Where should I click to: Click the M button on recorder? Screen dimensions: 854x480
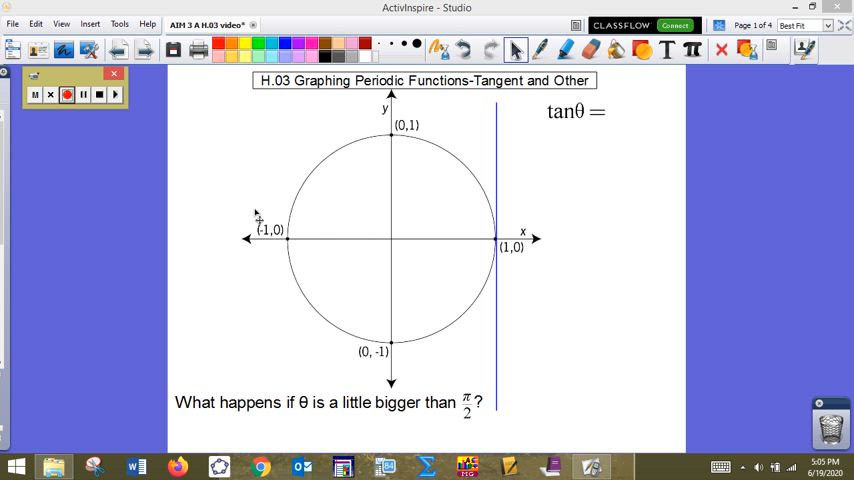[x=35, y=95]
